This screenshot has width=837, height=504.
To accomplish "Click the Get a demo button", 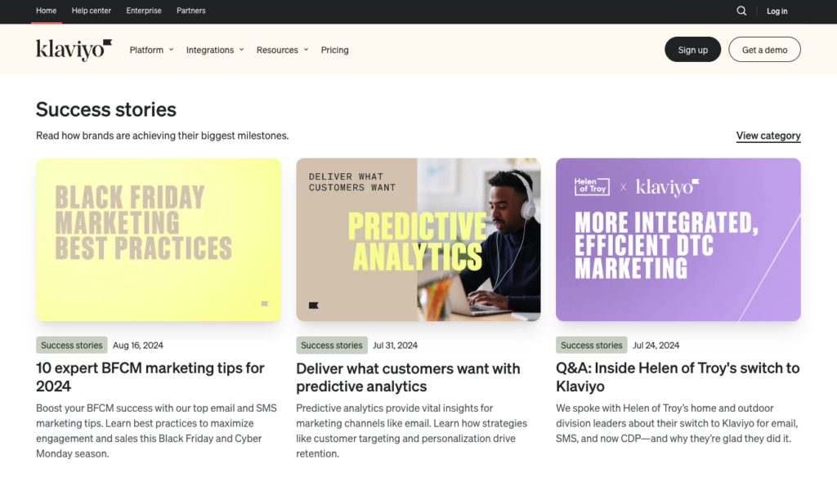I will (764, 50).
